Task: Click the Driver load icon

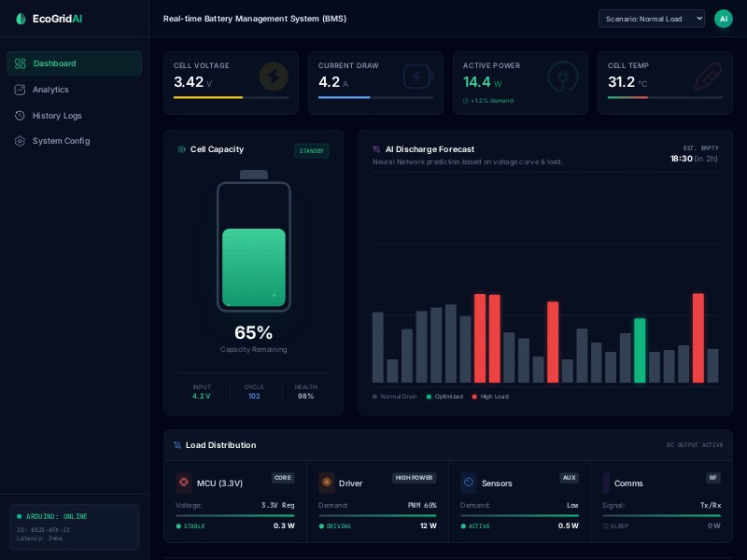Action: (326, 483)
